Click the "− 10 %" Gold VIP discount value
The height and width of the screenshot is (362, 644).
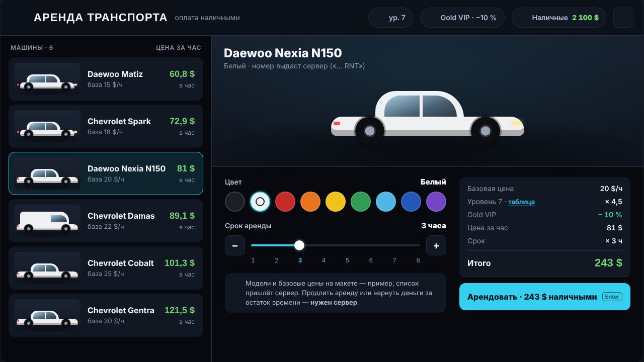point(610,215)
